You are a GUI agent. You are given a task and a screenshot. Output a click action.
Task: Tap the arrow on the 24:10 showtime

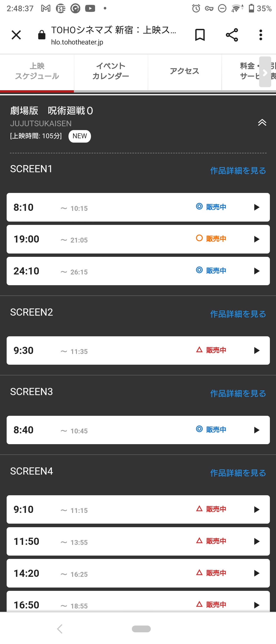pyautogui.click(x=257, y=271)
